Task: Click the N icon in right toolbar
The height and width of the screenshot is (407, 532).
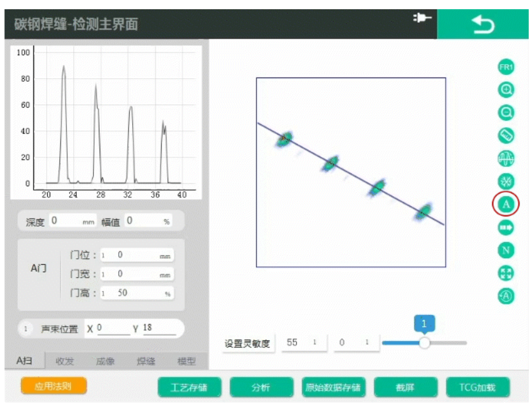Action: click(506, 250)
